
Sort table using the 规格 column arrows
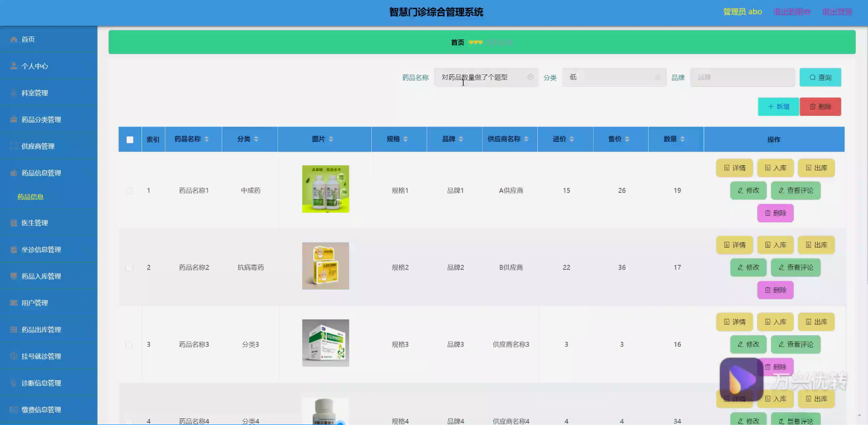(x=405, y=139)
